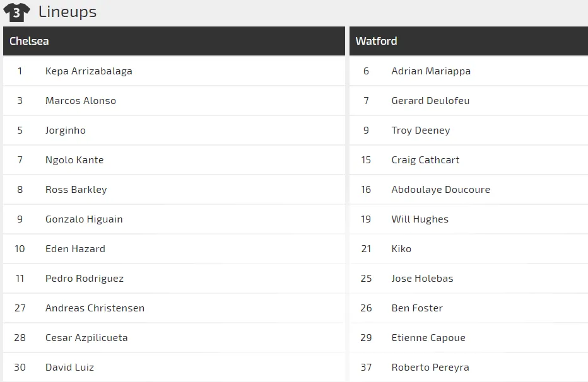Open Gerard Deulofeu's player entry
The image size is (588, 382).
coord(430,101)
